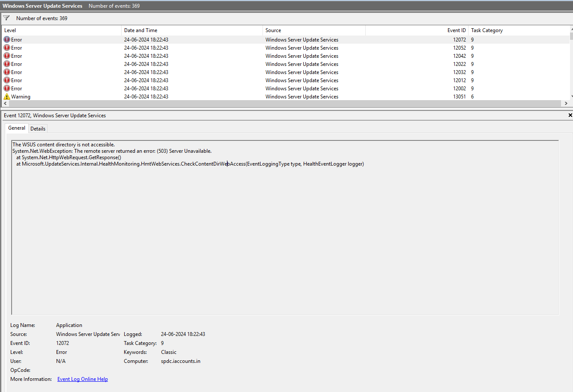Click the event list horizontal scrollbar track
The width and height of the screenshot is (573, 392).
coord(285,104)
